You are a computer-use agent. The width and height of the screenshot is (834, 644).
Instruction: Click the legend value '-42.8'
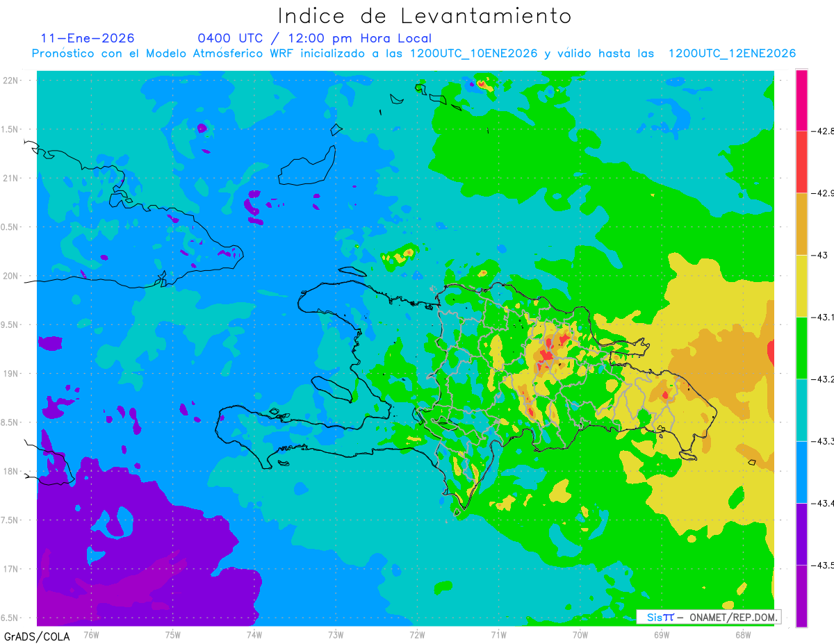tap(823, 131)
